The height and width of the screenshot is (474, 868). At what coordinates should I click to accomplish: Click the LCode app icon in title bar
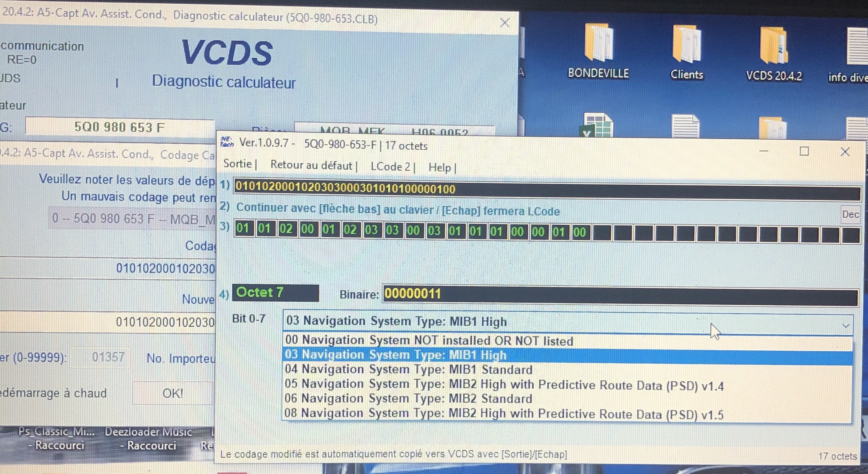click(x=226, y=142)
